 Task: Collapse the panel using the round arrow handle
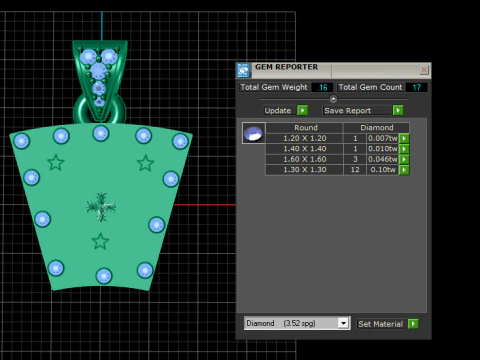coord(333,99)
